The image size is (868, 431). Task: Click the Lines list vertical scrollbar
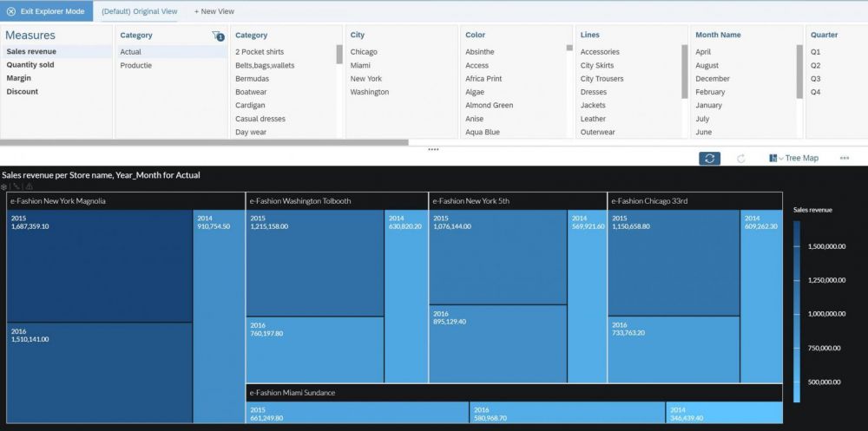[685, 71]
